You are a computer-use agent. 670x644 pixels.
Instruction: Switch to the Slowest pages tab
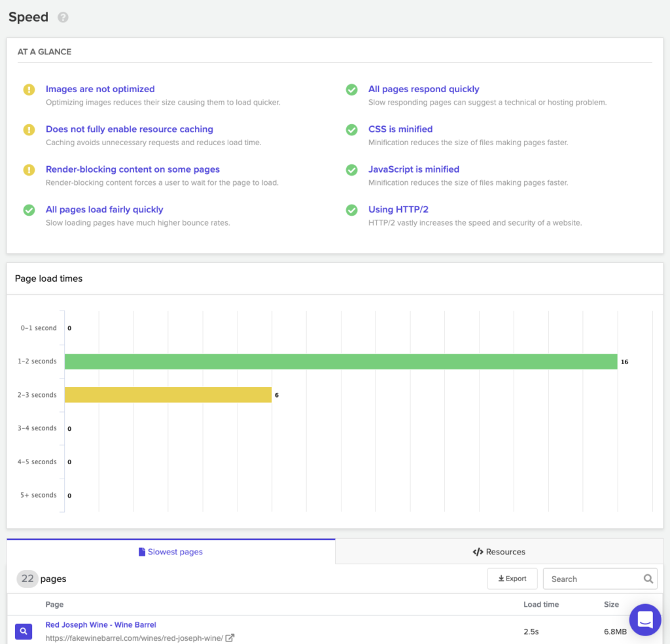tap(171, 552)
